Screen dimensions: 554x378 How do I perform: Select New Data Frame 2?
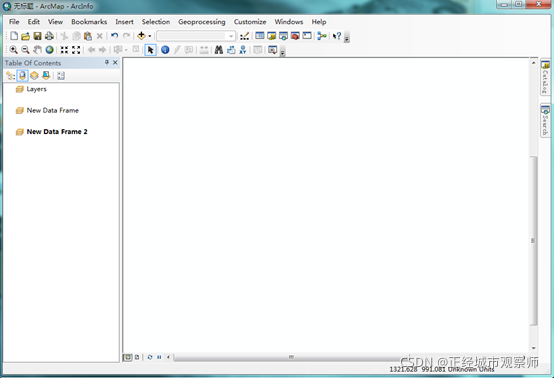57,132
